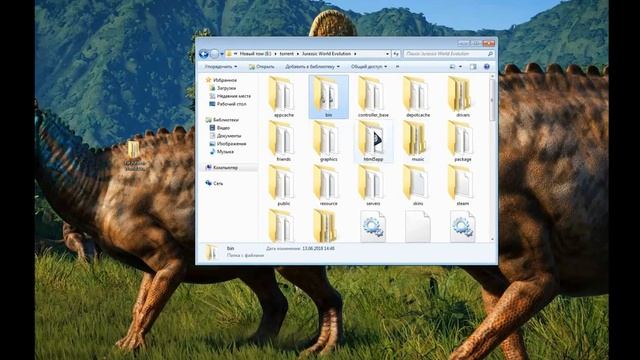
Task: Click the modified date 13.06.2018 in details pane
Action: [318, 248]
